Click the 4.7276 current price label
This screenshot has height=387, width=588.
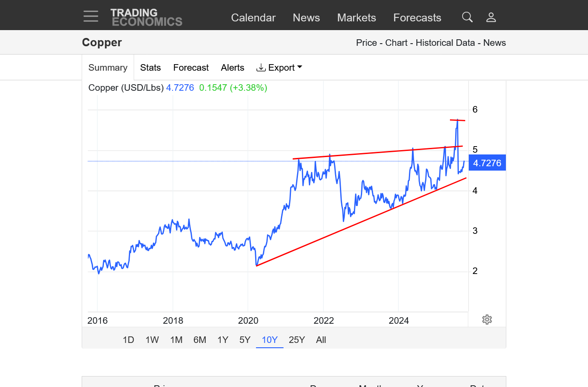click(487, 163)
